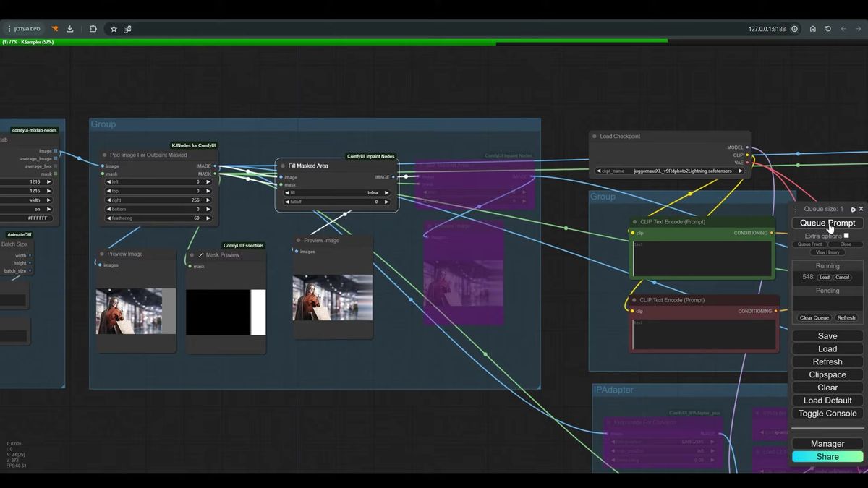This screenshot has width=868, height=488.
Task: Collapse the Load Checkpoint node
Action: pos(595,136)
